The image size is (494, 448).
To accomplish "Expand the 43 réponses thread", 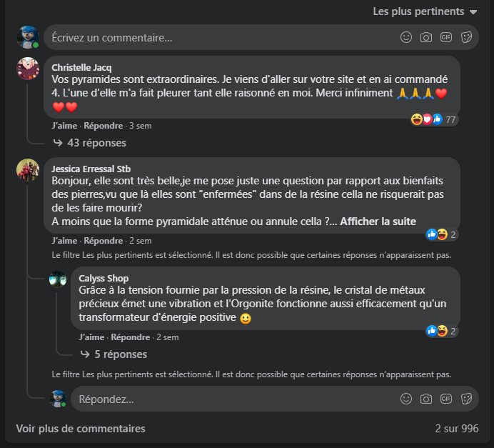I will pyautogui.click(x=90, y=143).
